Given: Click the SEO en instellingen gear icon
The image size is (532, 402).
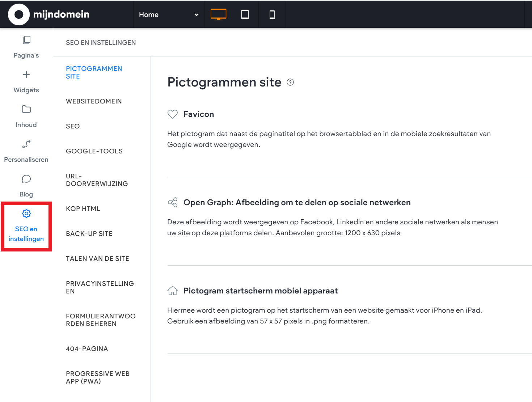Looking at the screenshot, I should pyautogui.click(x=26, y=213).
